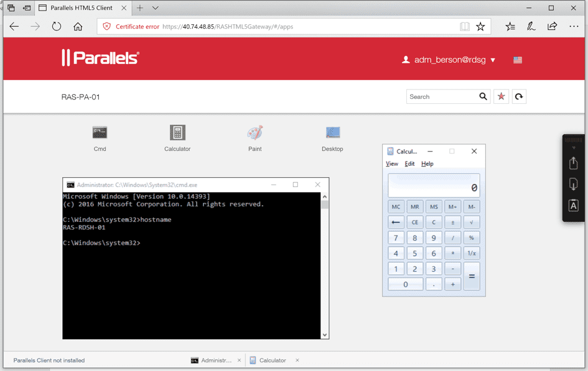Open the Calculator published app icon

click(177, 132)
